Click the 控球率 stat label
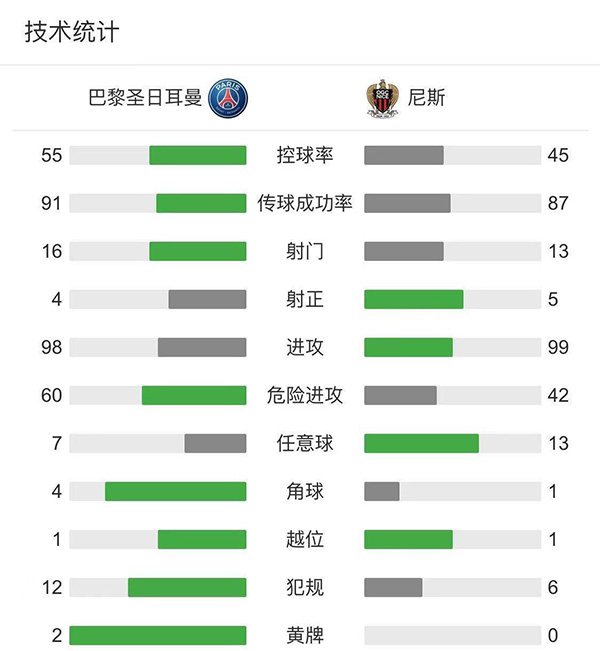The image size is (600, 651). pyautogui.click(x=305, y=155)
